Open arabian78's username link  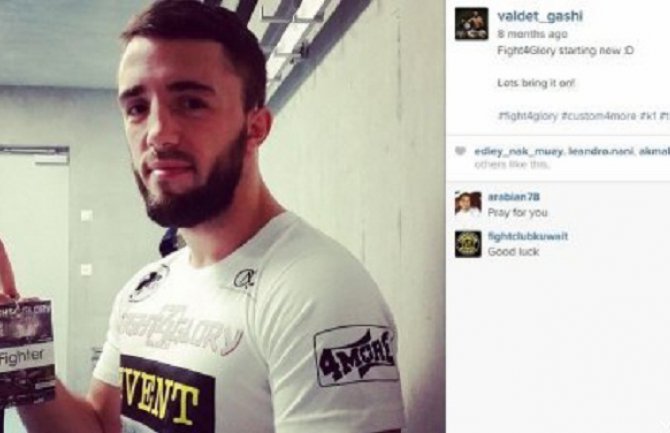coord(514,197)
